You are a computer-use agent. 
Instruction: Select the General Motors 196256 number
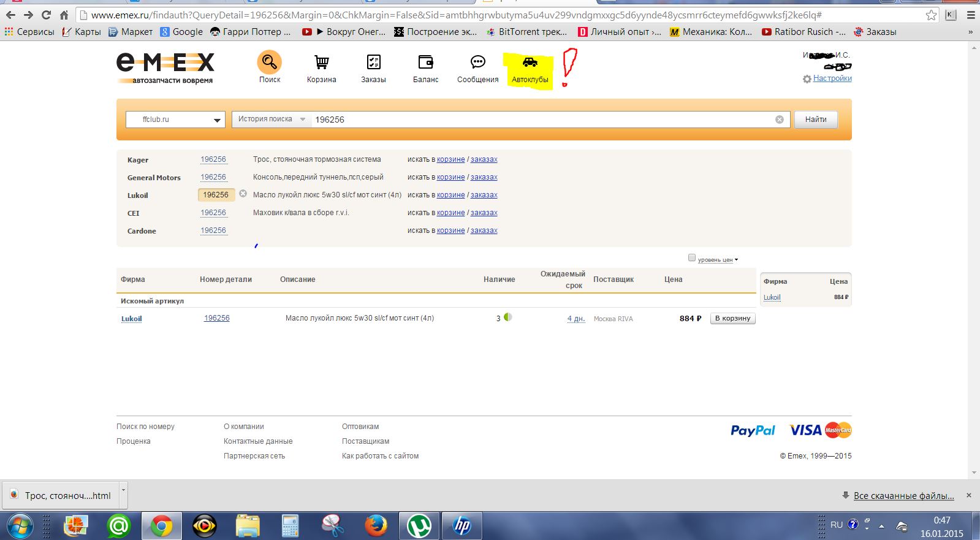[213, 177]
